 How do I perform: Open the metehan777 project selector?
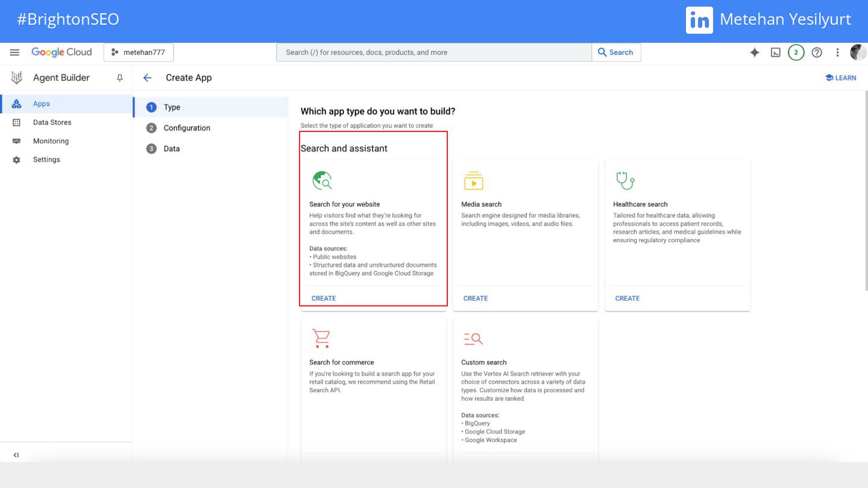pos(139,52)
